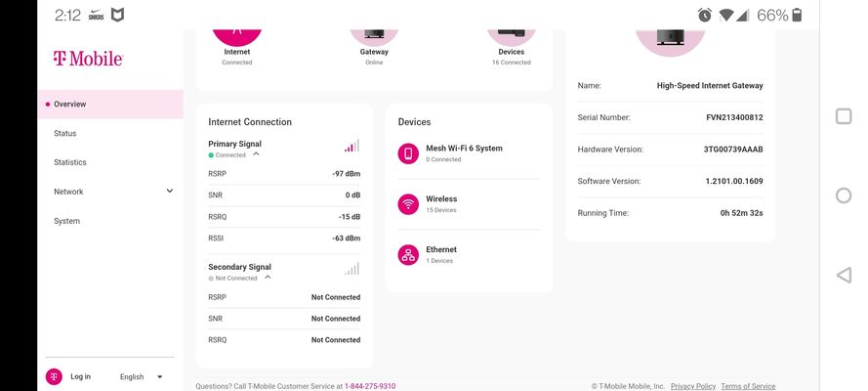The image size is (868, 391).
Task: Click the RSRQ value -15 dB
Action: click(x=350, y=217)
